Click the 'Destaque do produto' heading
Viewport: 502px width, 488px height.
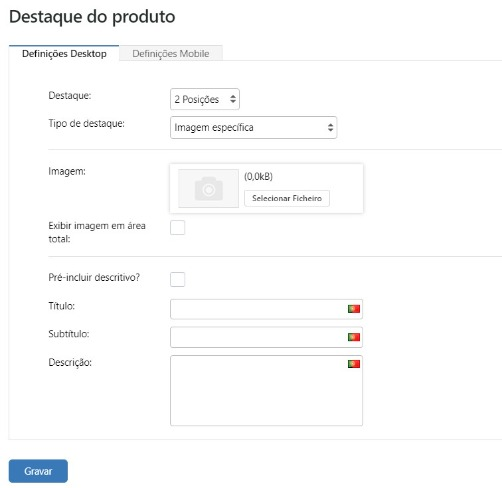[92, 17]
